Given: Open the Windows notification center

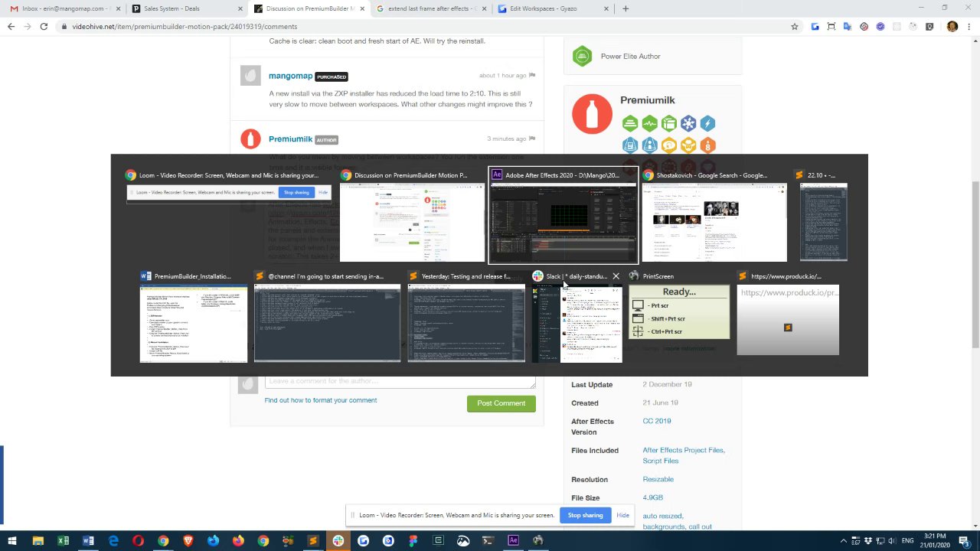Looking at the screenshot, I should tap(963, 541).
